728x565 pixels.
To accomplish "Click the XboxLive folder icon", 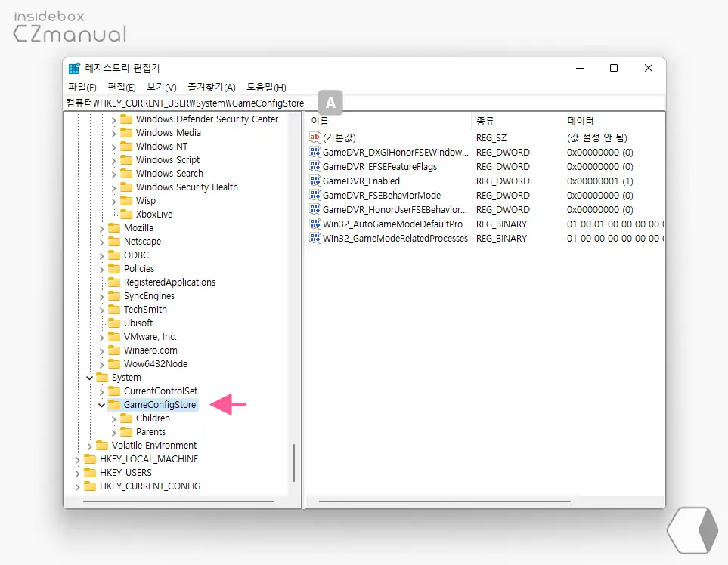I will (126, 215).
